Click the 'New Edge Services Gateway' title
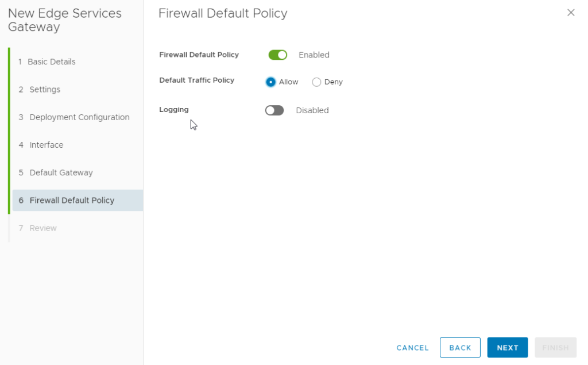The height and width of the screenshot is (365, 588). tap(65, 20)
